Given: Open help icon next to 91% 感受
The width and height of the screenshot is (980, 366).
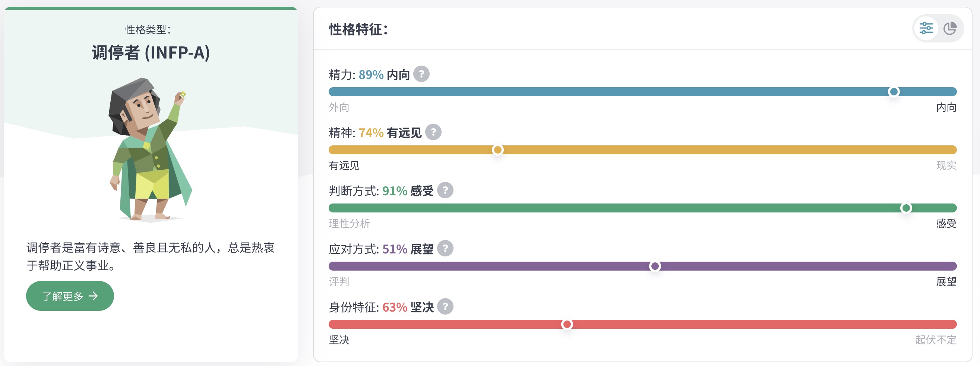Looking at the screenshot, I should pos(445,190).
